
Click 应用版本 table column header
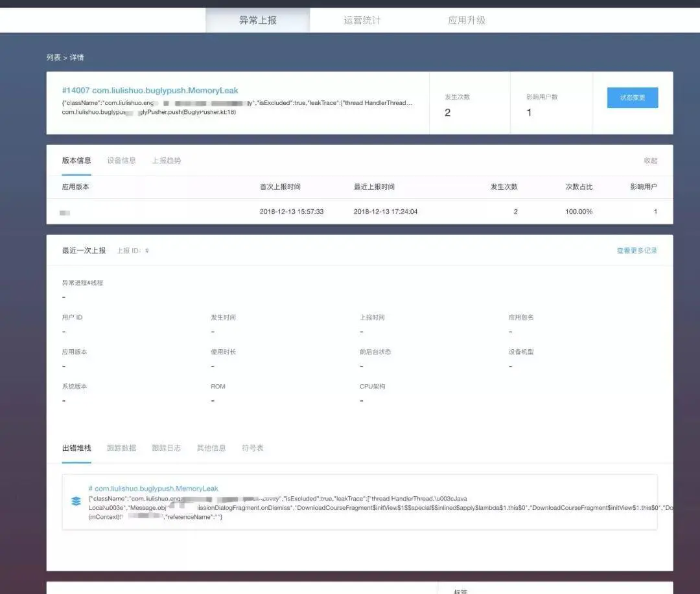click(x=75, y=187)
